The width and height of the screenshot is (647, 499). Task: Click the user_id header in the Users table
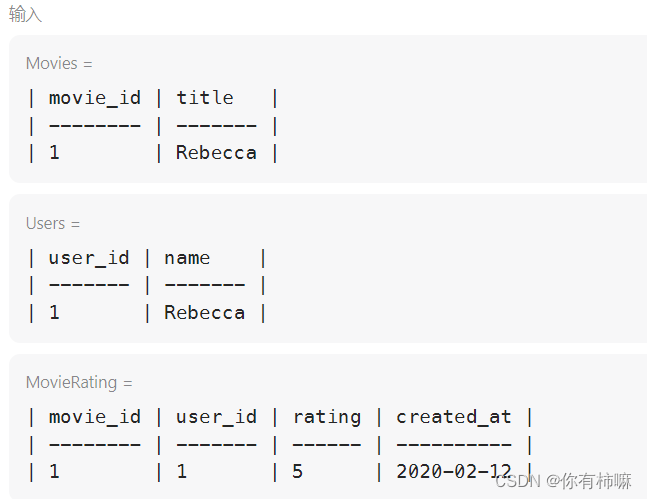coord(89,258)
